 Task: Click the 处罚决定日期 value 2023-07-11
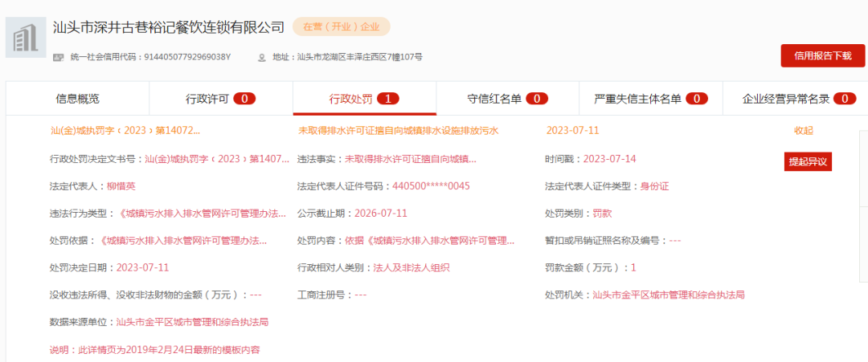142,267
